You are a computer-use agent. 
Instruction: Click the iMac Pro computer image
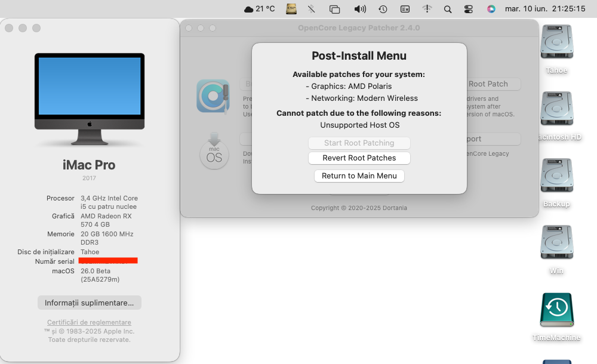(x=90, y=99)
